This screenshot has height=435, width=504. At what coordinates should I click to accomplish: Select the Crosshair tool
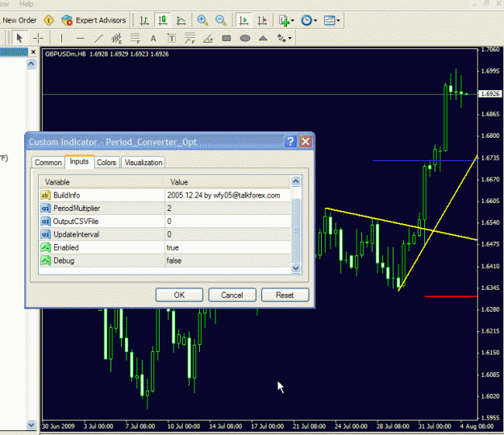38,38
